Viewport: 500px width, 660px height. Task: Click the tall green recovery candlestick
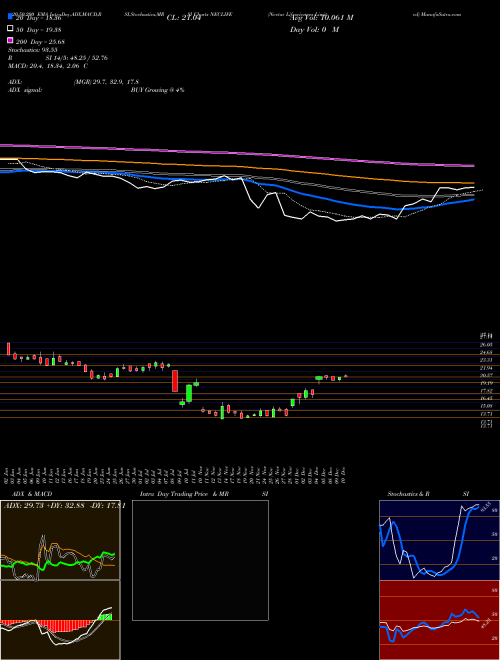189,393
